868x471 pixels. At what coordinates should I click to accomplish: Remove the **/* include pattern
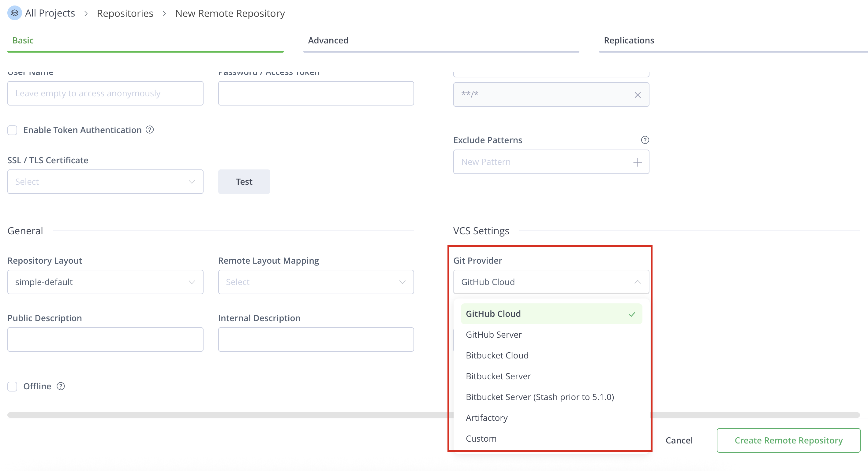(x=637, y=95)
